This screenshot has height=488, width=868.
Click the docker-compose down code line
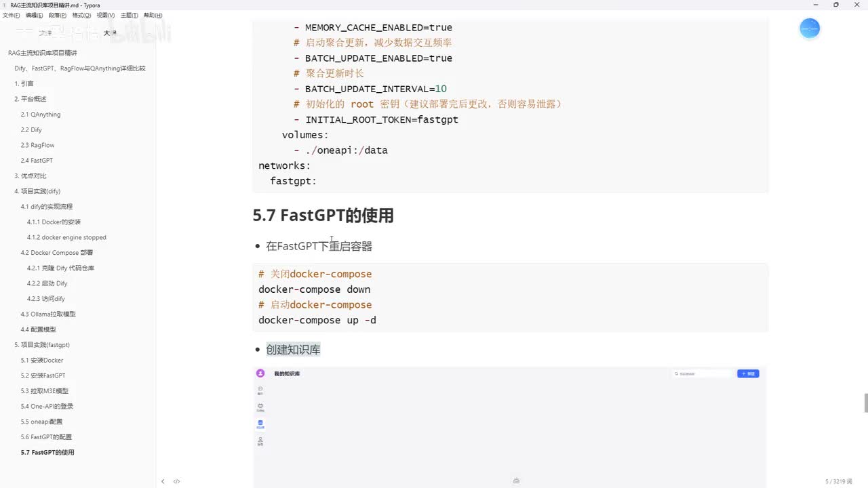coord(315,289)
